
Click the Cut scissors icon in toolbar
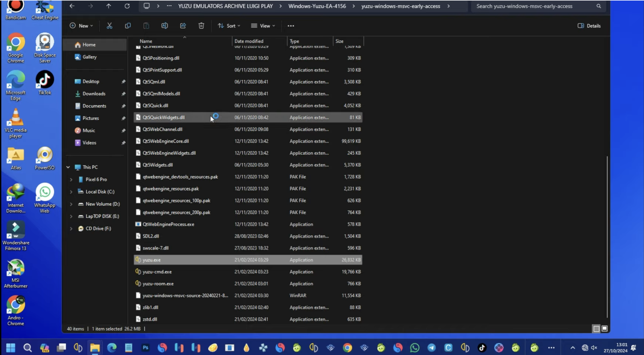pos(109,26)
